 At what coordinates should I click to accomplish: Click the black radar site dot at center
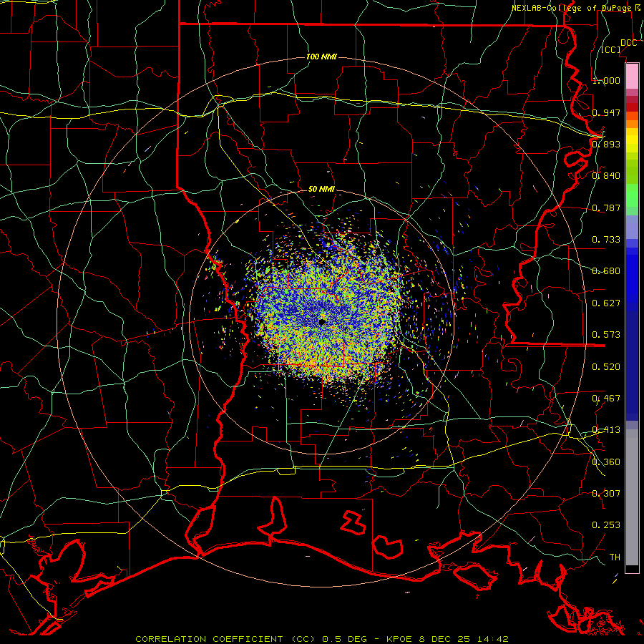point(322,322)
